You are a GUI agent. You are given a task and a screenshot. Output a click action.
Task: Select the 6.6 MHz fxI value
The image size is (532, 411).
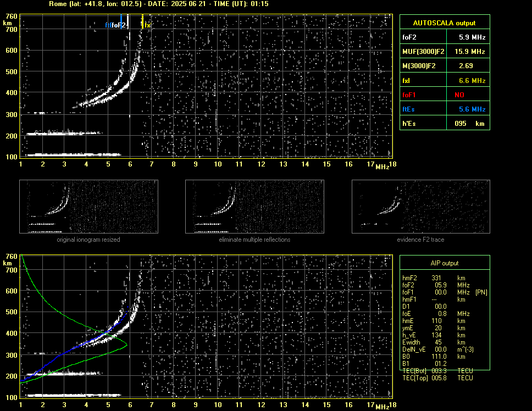coord(472,81)
